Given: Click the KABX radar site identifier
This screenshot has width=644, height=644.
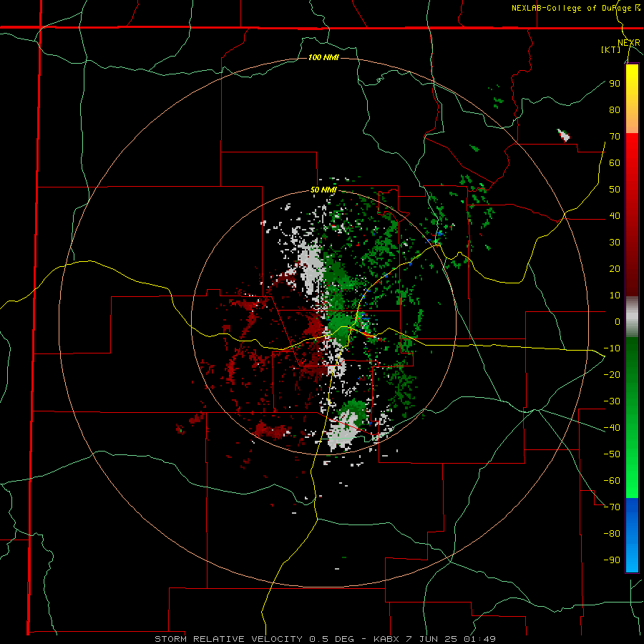Looking at the screenshot, I should 388,639.
